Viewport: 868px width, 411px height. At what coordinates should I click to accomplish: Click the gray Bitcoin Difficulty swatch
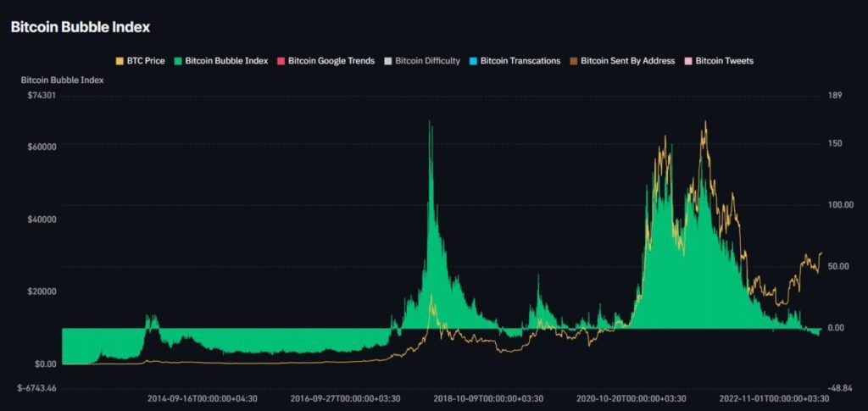pos(387,61)
